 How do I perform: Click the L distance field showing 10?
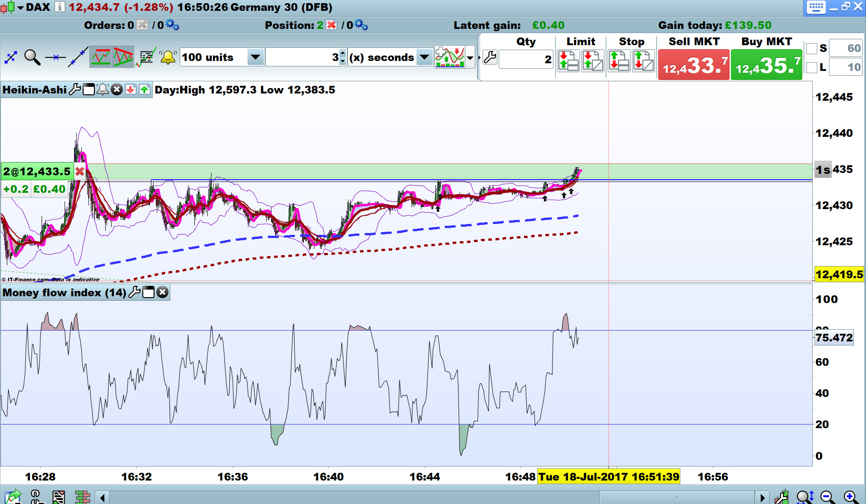point(846,67)
